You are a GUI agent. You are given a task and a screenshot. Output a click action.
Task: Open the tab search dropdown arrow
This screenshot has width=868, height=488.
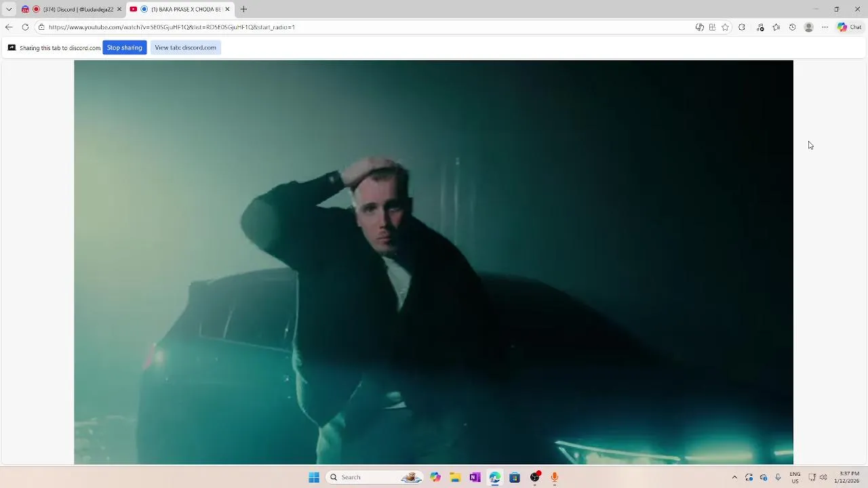(x=9, y=9)
